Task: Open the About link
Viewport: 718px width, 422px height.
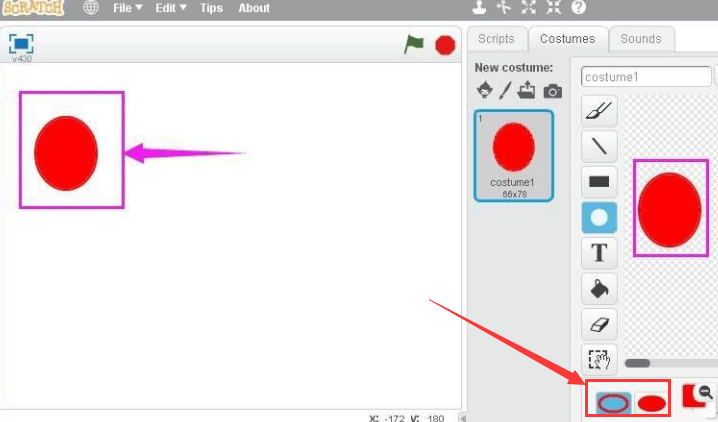Action: coord(254,8)
